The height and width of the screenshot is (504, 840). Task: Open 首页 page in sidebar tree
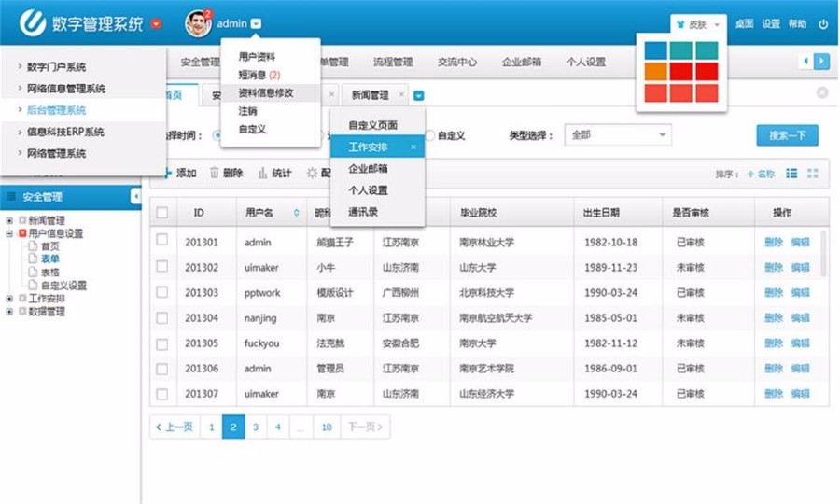point(50,245)
